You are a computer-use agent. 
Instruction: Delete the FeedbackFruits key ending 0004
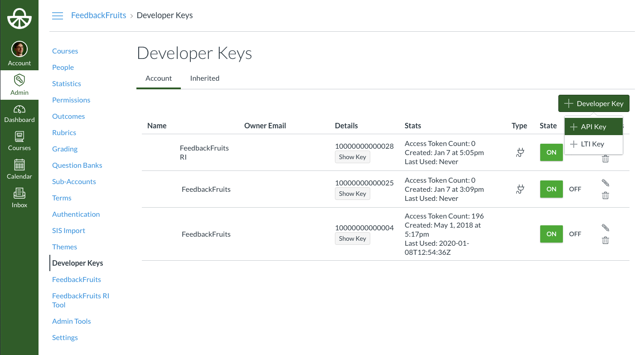tap(605, 240)
